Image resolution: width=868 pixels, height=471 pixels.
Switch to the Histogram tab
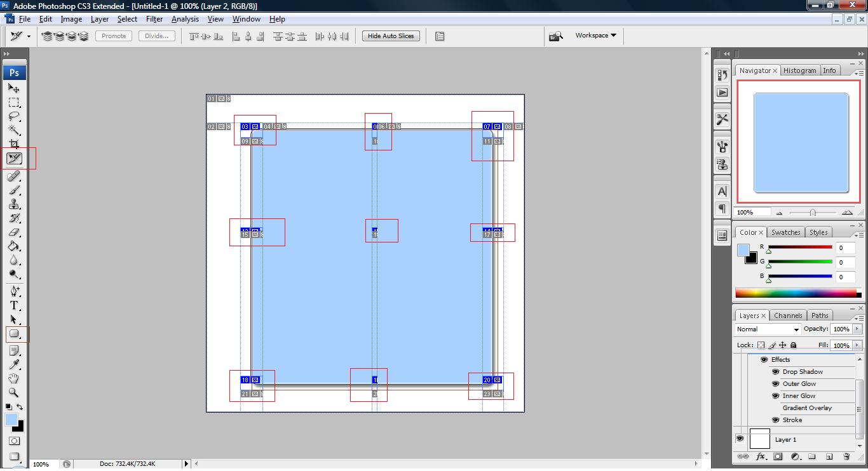799,70
